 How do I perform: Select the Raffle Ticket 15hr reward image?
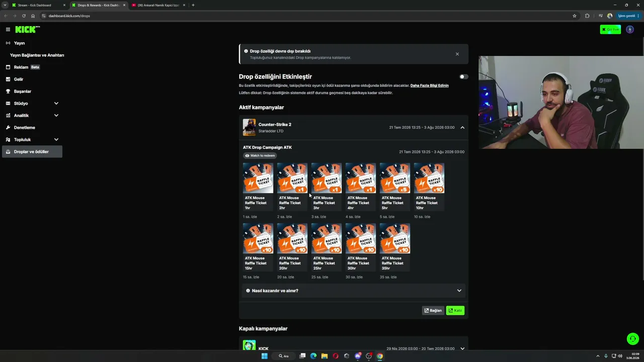coord(258,238)
